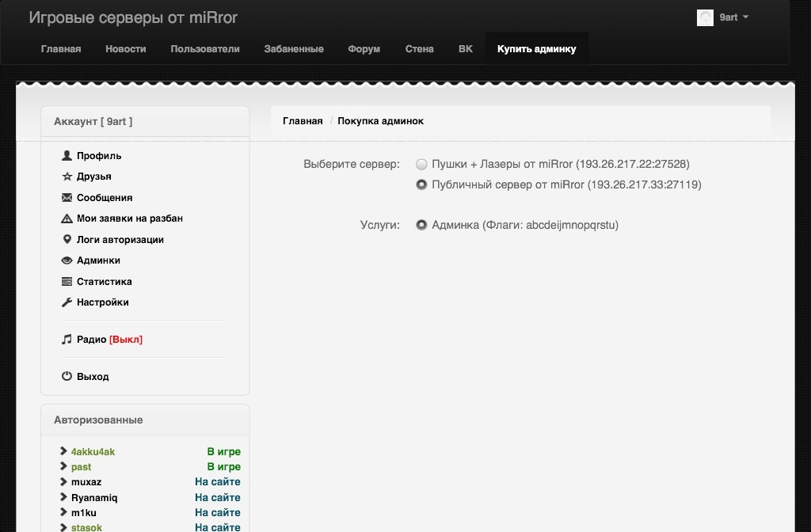This screenshot has width=811, height=532.
Task: Expand the past user chevron
Action: tap(63, 466)
